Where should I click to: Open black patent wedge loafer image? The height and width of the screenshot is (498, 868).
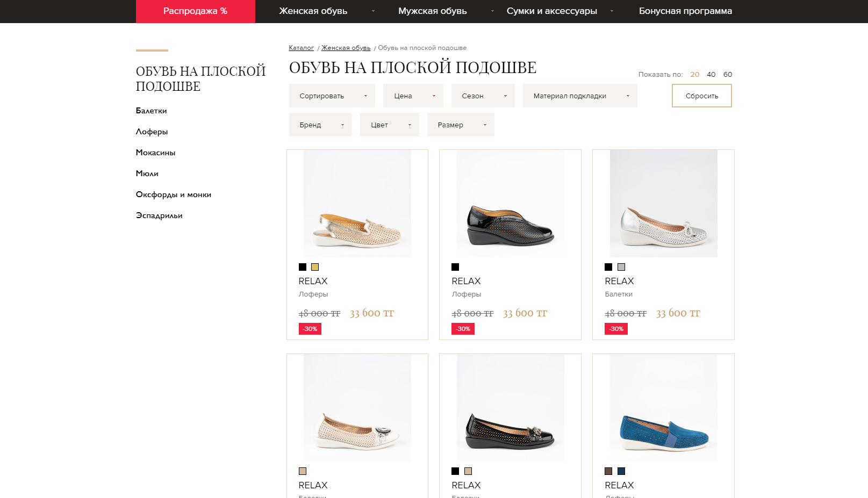pyautogui.click(x=511, y=204)
